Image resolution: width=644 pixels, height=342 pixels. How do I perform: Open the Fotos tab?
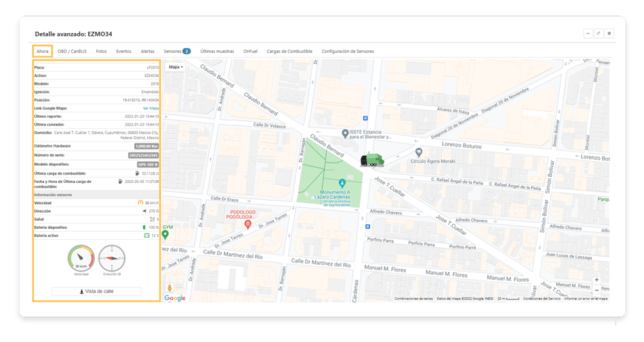point(101,51)
